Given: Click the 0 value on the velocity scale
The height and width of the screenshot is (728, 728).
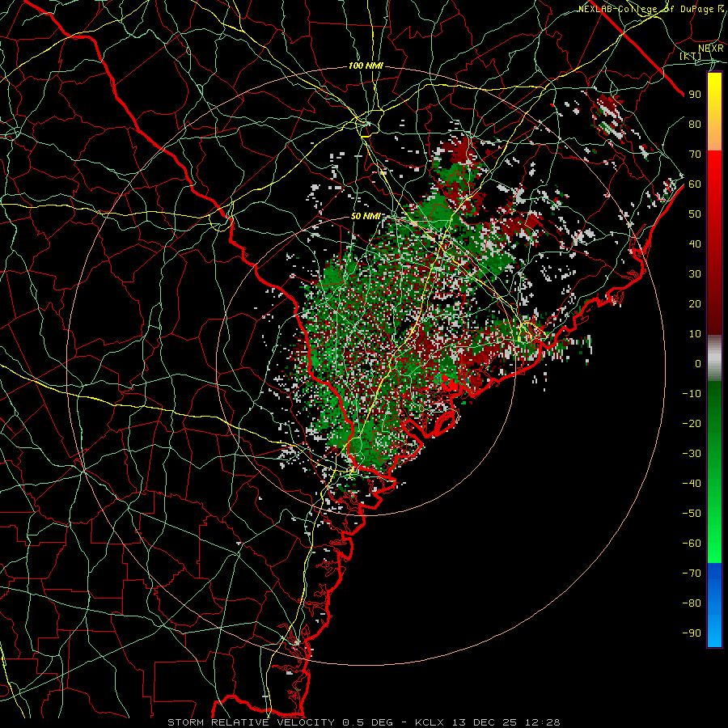Looking at the screenshot, I should click(x=698, y=364).
